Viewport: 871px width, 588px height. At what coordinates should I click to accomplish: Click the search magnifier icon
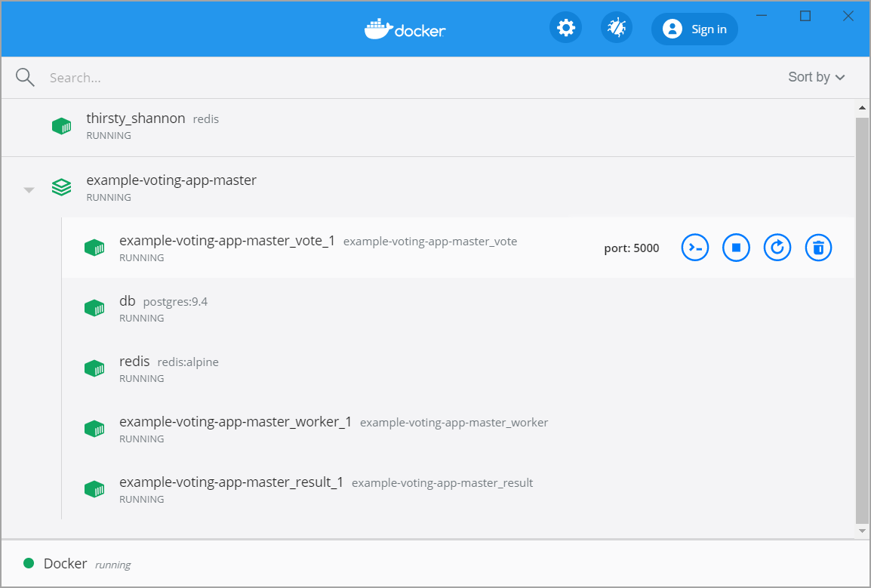point(25,77)
